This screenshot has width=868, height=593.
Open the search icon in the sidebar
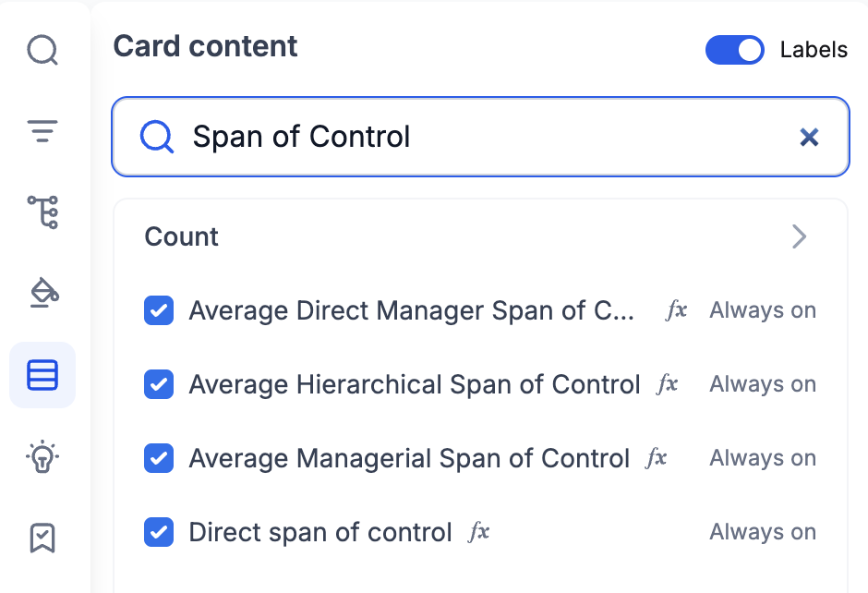point(42,50)
